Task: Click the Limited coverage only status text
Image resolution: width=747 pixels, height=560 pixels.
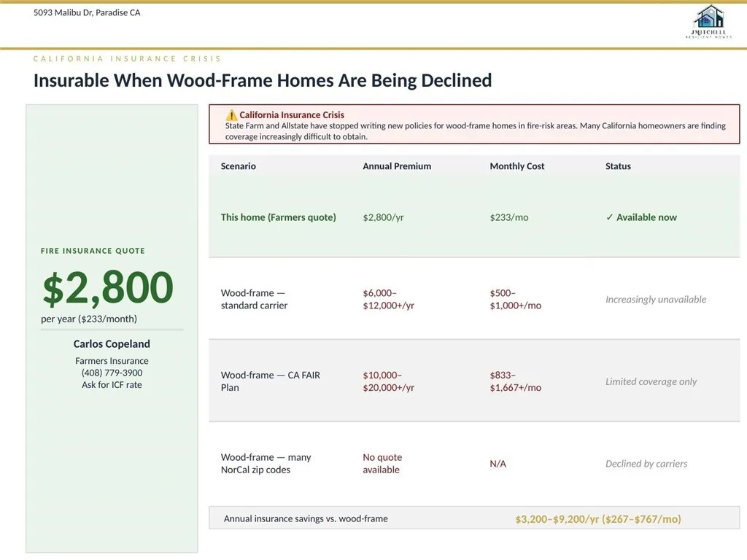Action: coord(651,381)
